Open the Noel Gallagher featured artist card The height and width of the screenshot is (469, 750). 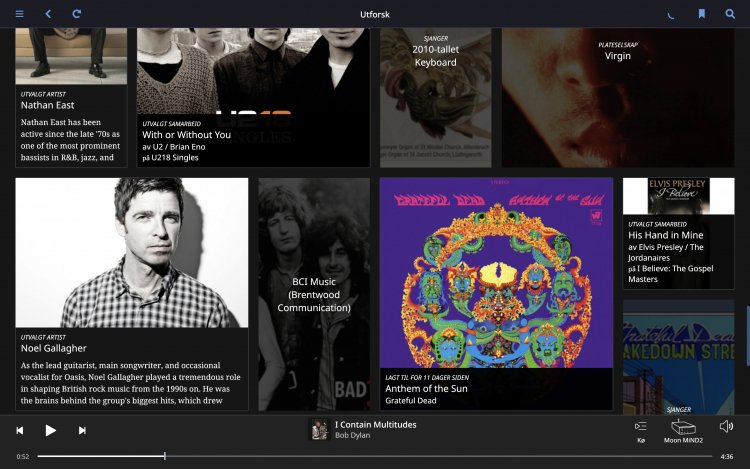coord(131,290)
